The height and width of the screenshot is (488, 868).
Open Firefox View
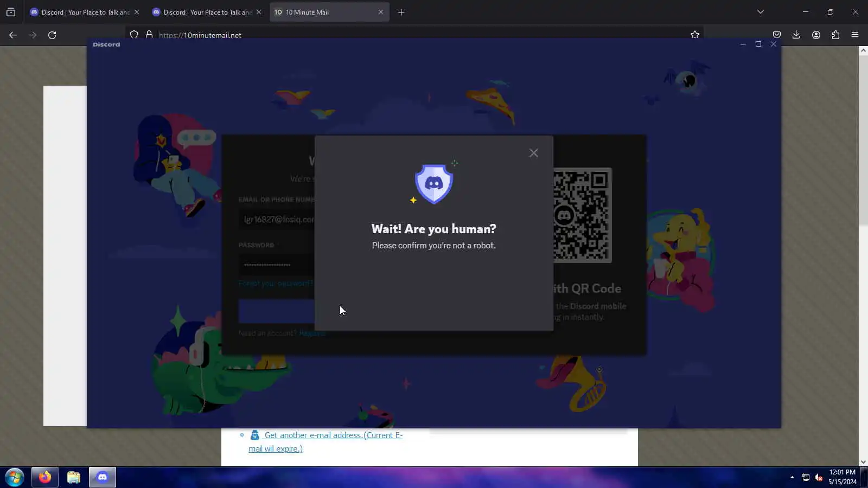pyautogui.click(x=11, y=12)
